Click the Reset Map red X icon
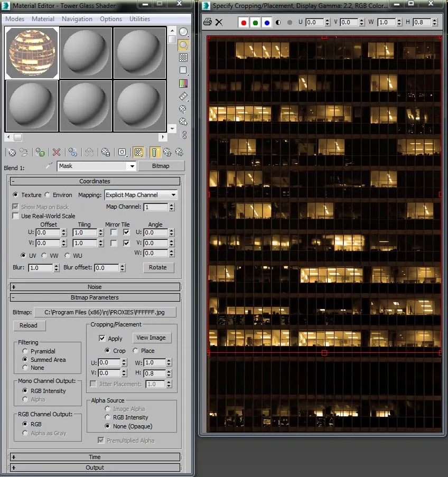This screenshot has height=477, width=448. [57, 152]
